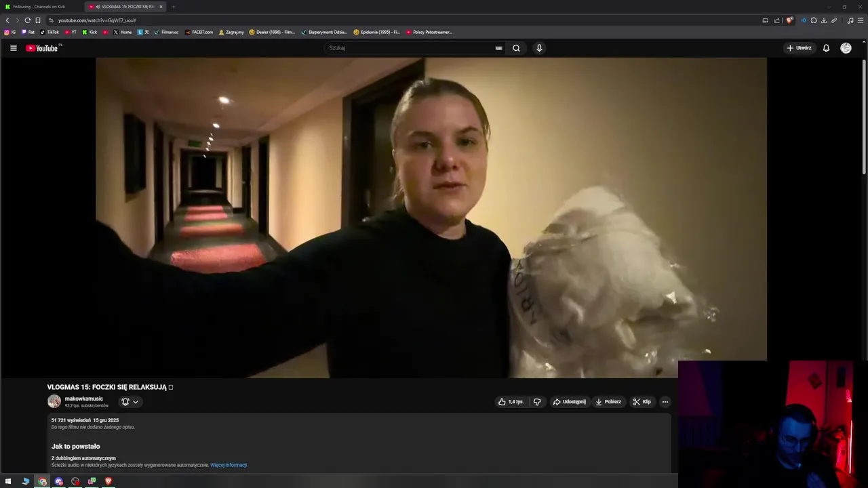
Task: Open YouTube notifications bell in header
Action: 826,48
